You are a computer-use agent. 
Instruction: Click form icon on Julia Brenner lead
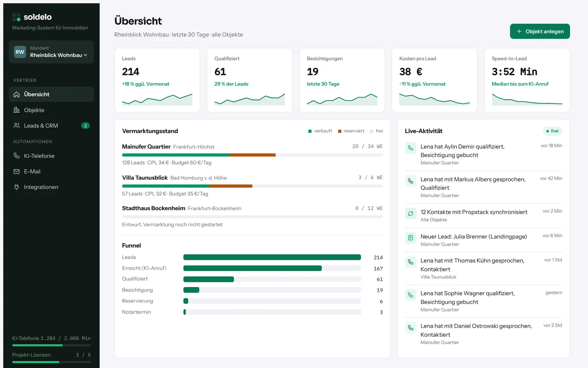(x=410, y=238)
